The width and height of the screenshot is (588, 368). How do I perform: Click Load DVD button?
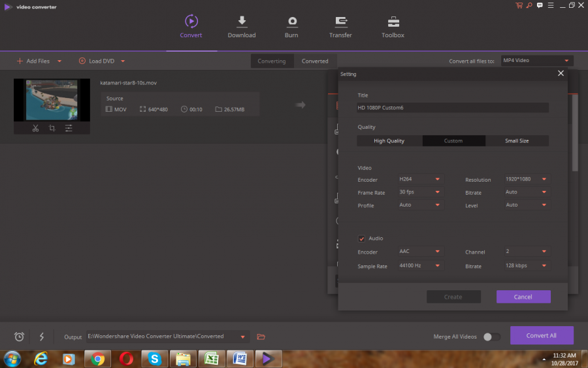pyautogui.click(x=97, y=61)
